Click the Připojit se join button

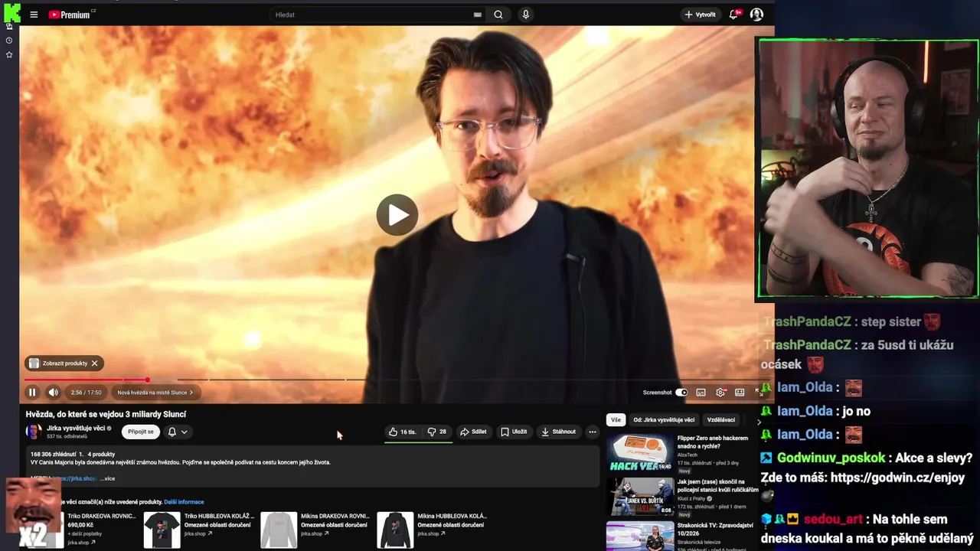pyautogui.click(x=141, y=432)
